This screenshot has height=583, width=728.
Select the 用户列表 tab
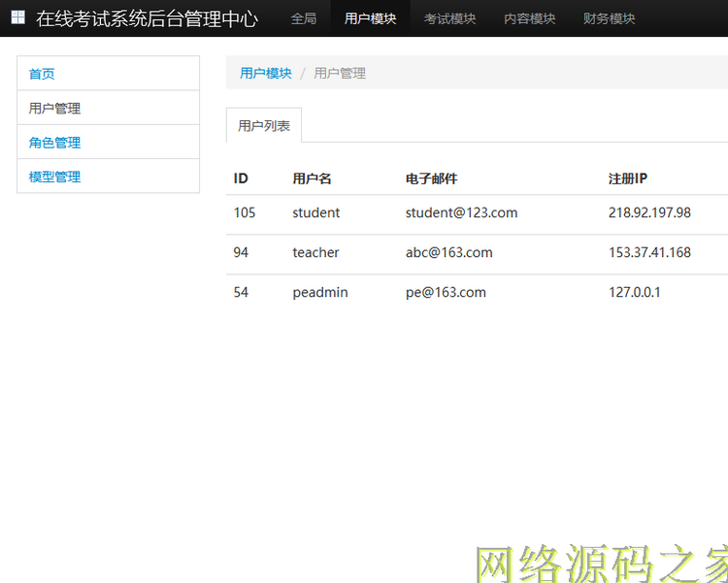coord(264,125)
